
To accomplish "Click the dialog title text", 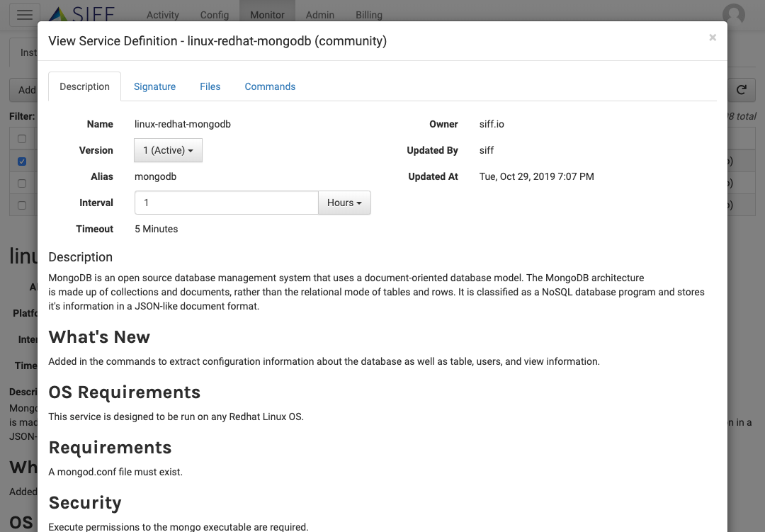I will tap(217, 41).
